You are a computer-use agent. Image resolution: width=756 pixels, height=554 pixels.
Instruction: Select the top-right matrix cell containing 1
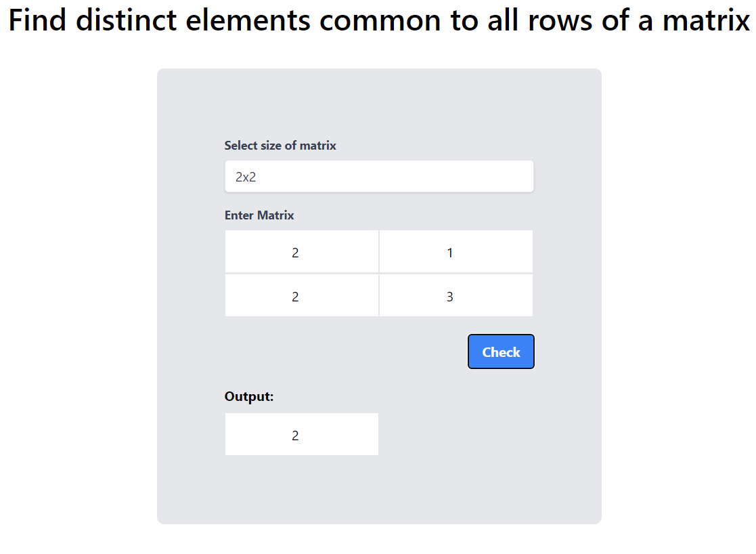456,252
